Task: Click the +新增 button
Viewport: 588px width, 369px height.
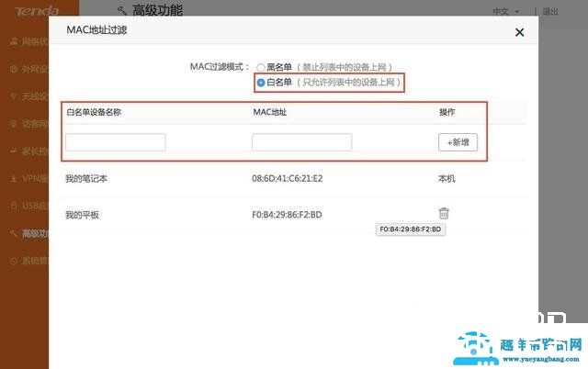Action: point(458,142)
